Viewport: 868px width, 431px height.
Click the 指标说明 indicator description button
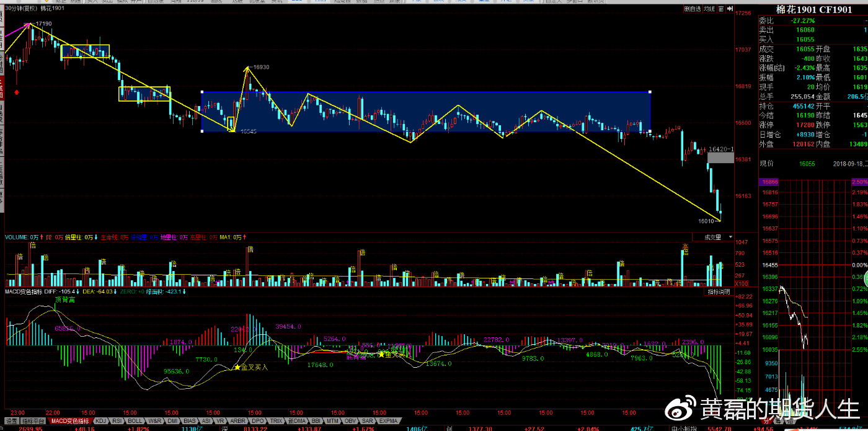tap(719, 291)
